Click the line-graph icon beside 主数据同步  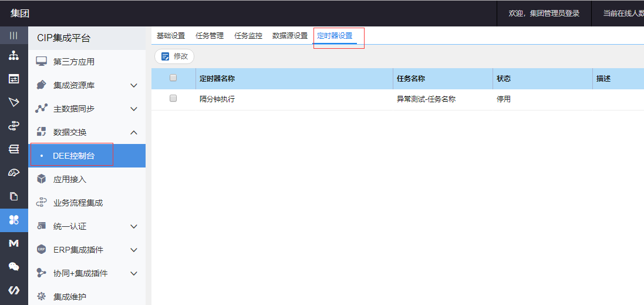tap(41, 109)
